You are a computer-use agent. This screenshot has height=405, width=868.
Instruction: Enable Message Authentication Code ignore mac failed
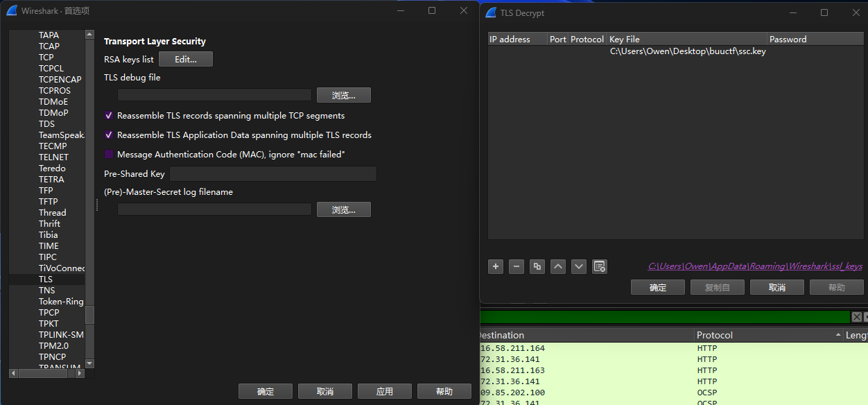tap(109, 155)
